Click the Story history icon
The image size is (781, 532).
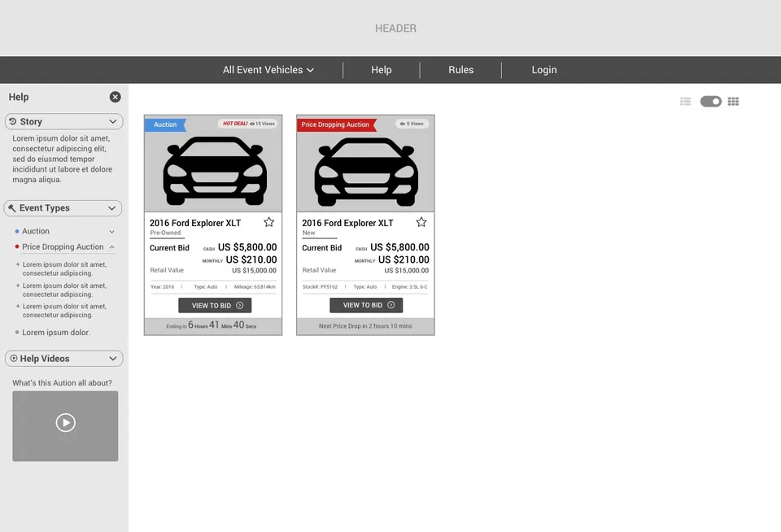point(13,121)
